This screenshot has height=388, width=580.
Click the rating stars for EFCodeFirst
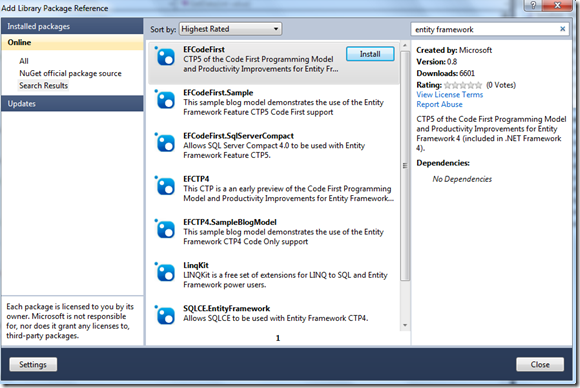[463, 85]
